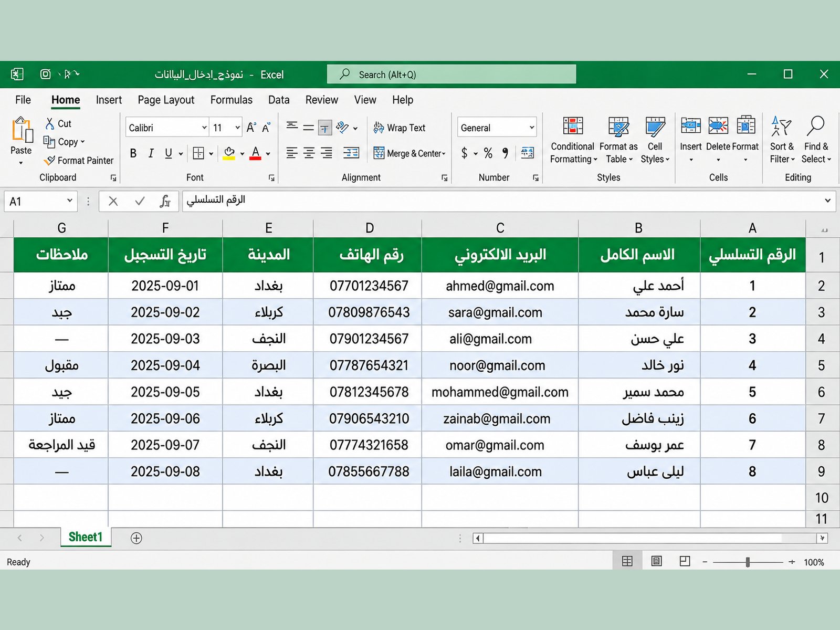
Task: Open Conditional Formatting menu
Action: 573,141
